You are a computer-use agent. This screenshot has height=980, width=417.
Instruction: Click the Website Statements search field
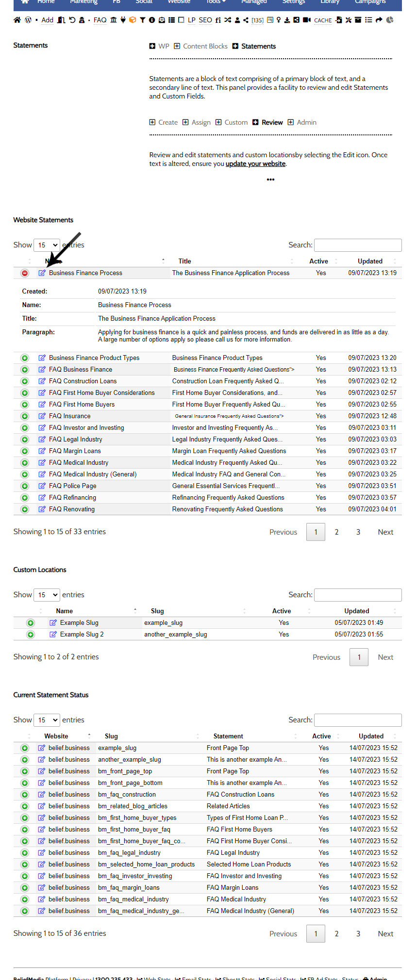click(x=358, y=245)
